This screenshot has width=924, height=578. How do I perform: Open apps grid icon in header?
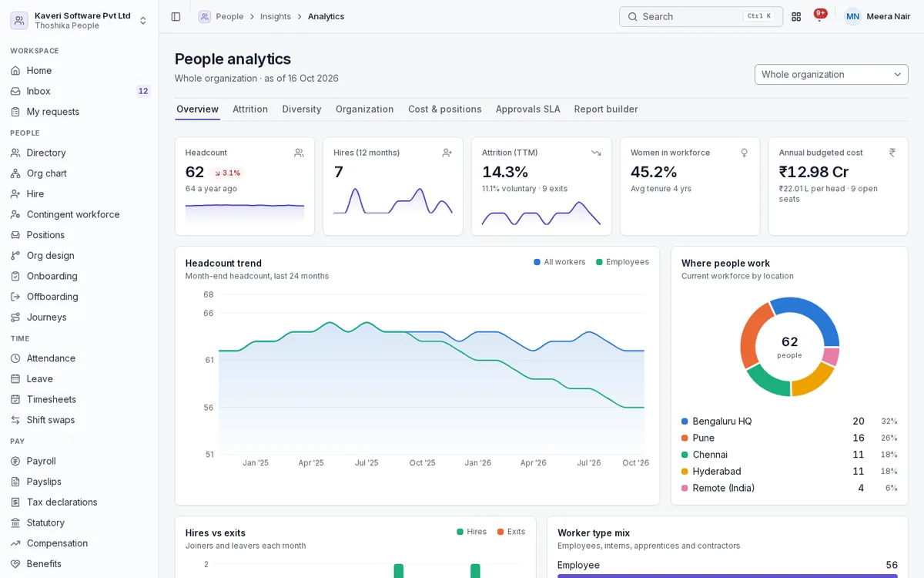796,16
